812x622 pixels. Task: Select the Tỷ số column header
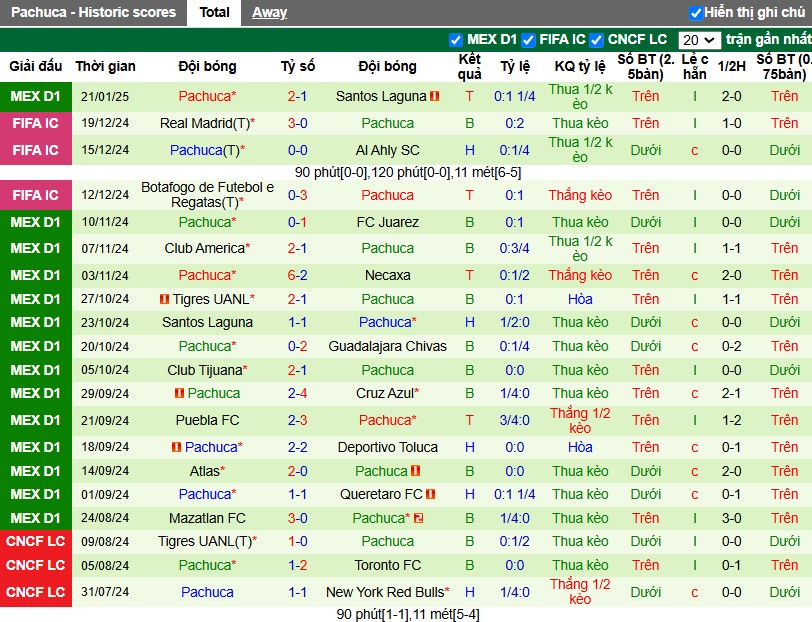298,66
